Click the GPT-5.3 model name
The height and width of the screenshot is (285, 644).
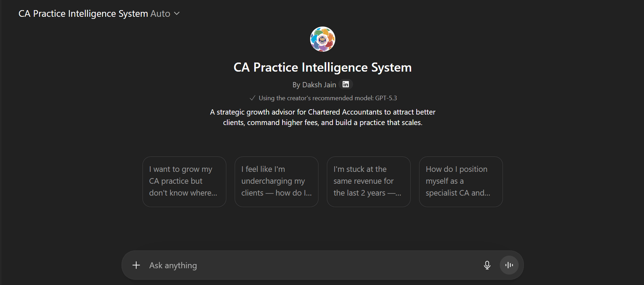386,98
